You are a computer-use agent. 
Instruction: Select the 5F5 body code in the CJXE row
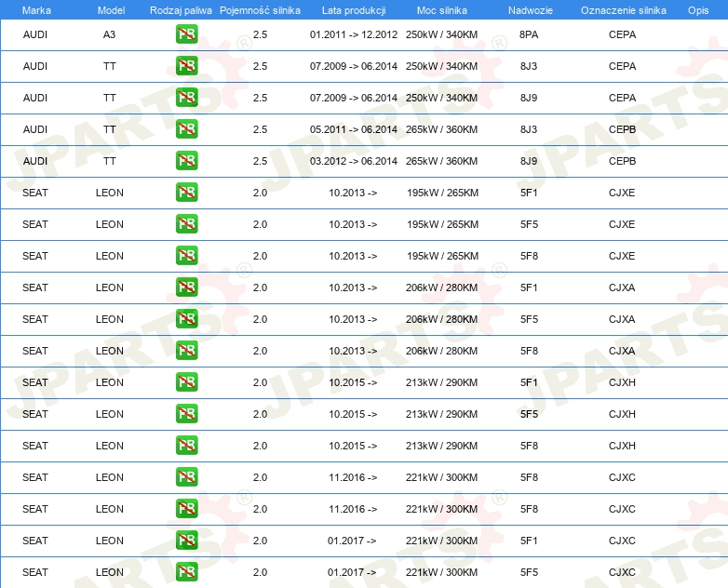click(x=529, y=223)
